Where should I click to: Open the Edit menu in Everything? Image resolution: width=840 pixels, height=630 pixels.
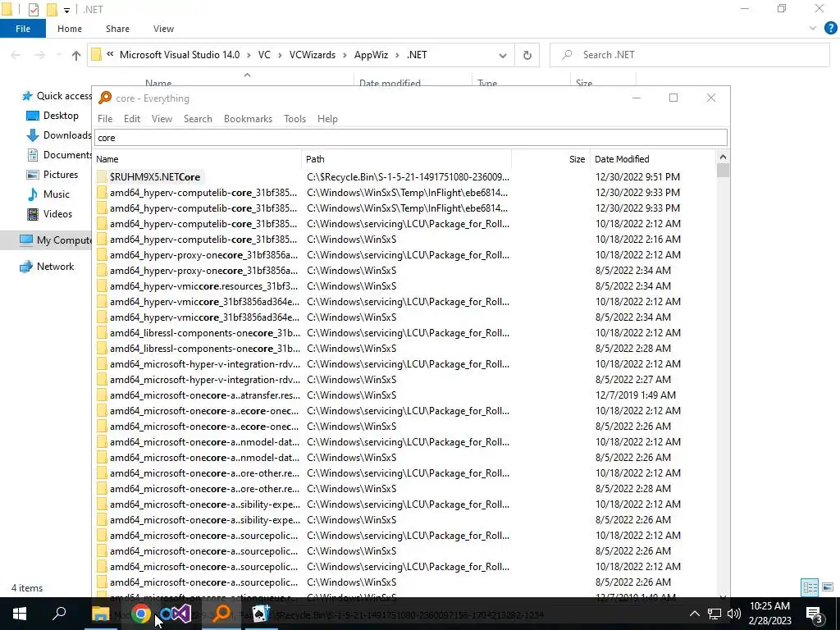click(132, 119)
